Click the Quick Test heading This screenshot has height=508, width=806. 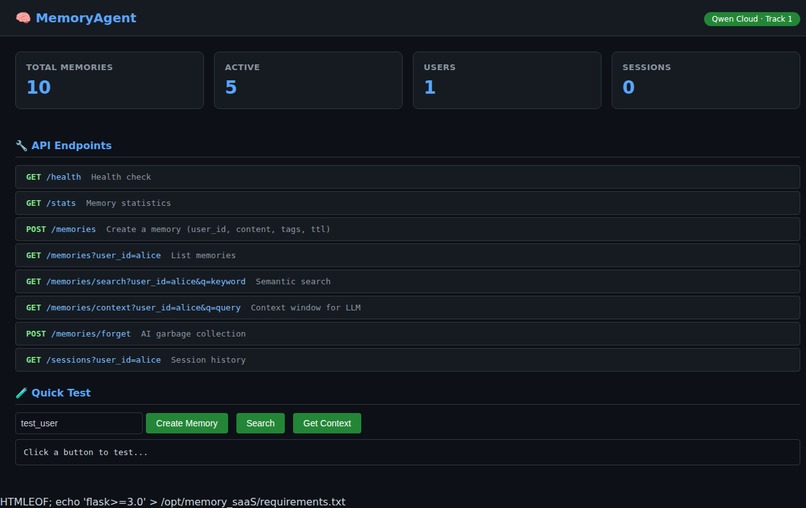(61, 393)
